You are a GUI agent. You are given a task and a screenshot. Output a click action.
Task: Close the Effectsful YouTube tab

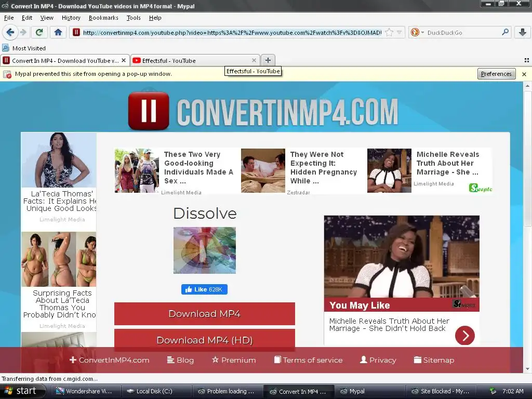[254, 60]
